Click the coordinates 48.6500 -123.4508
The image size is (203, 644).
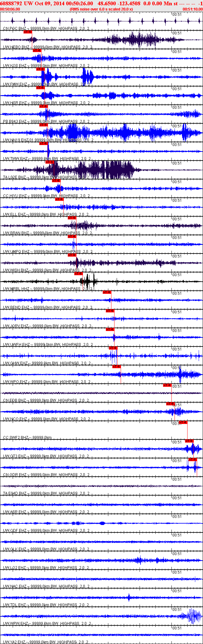tap(119, 3)
